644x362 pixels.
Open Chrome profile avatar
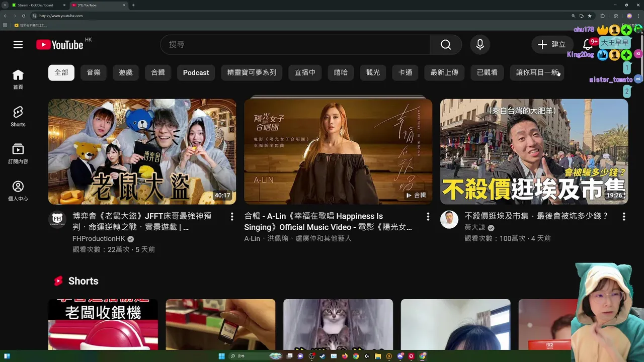click(629, 16)
